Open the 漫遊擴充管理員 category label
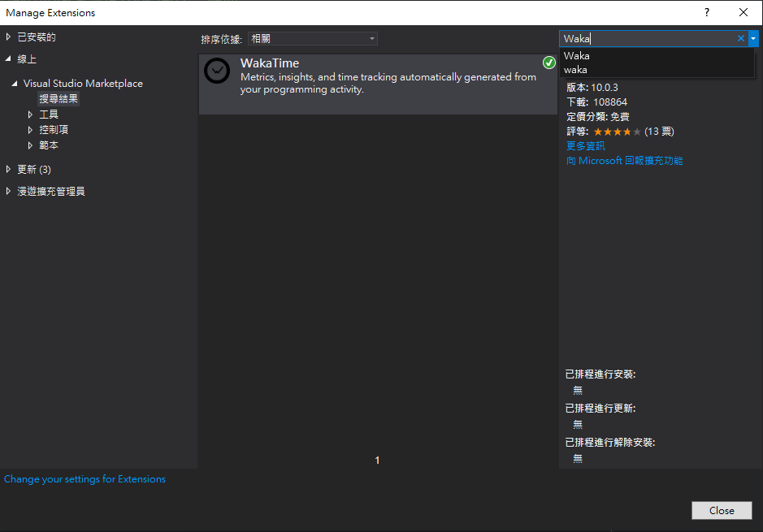 coord(51,191)
